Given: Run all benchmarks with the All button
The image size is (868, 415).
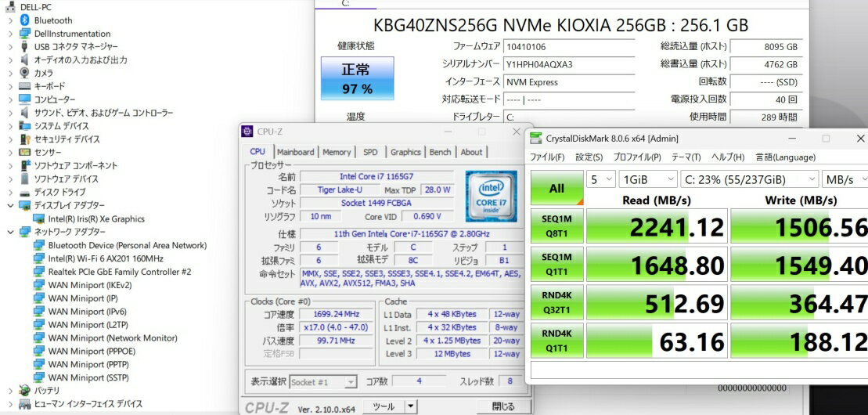Looking at the screenshot, I should [556, 188].
